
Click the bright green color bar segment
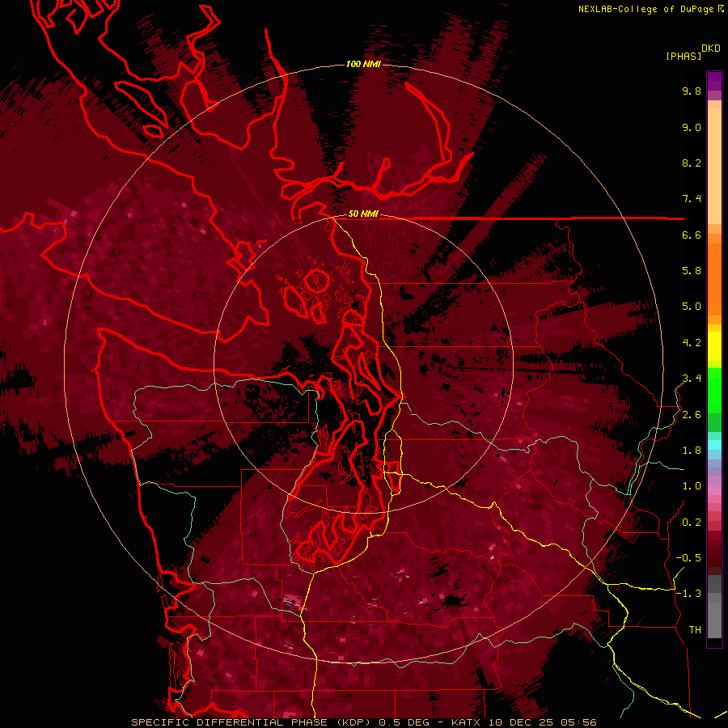[x=714, y=391]
